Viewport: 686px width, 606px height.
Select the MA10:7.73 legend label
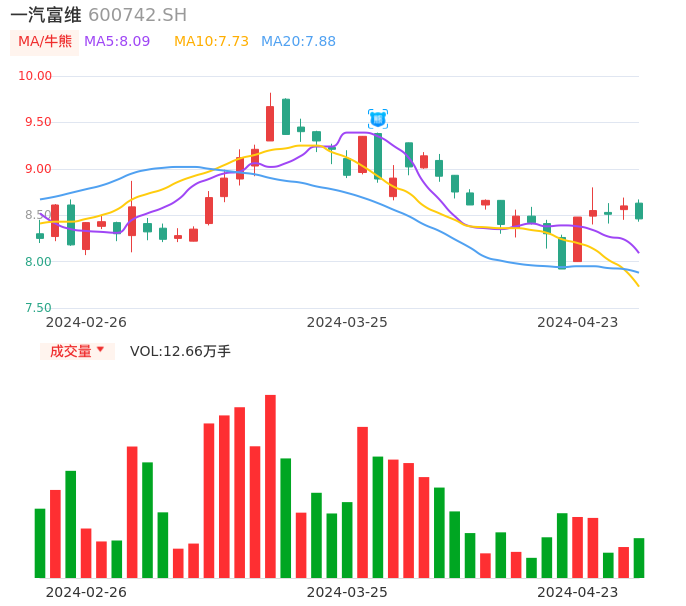click(211, 42)
